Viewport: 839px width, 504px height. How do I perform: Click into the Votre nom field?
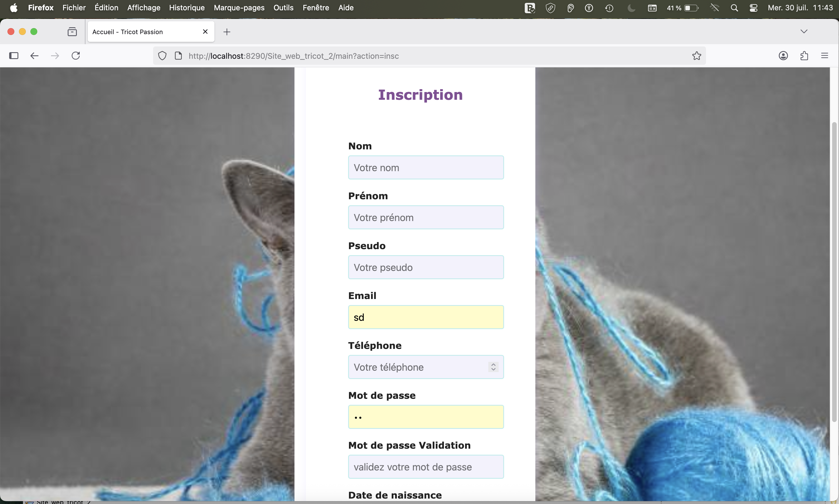coord(426,167)
